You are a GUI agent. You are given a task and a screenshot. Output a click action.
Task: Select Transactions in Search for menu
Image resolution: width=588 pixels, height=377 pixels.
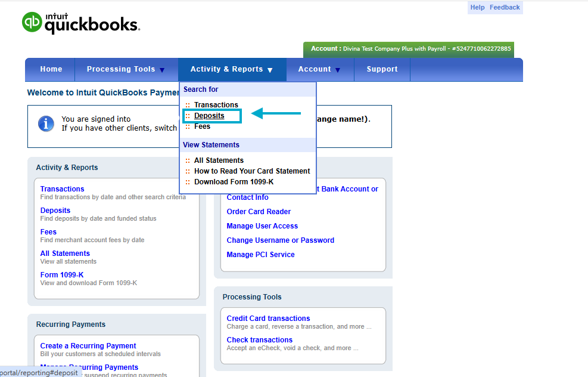(x=216, y=105)
